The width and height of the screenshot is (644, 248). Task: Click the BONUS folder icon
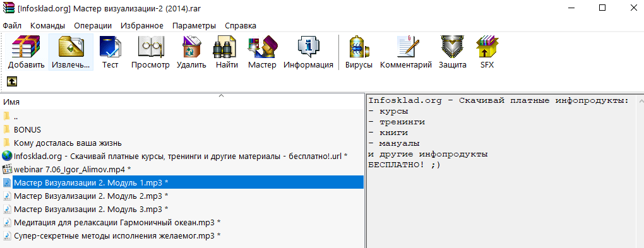(6, 130)
